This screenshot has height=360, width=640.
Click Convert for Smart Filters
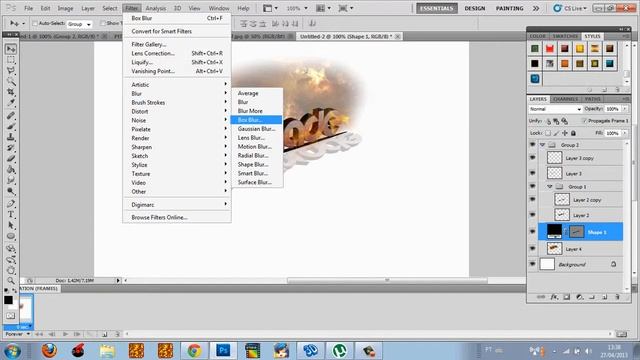click(177, 31)
